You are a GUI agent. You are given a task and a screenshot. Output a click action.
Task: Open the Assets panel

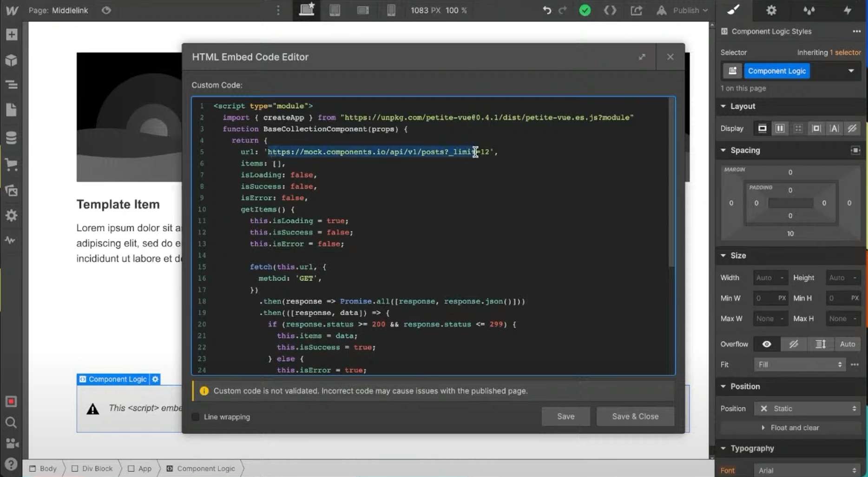point(12,190)
